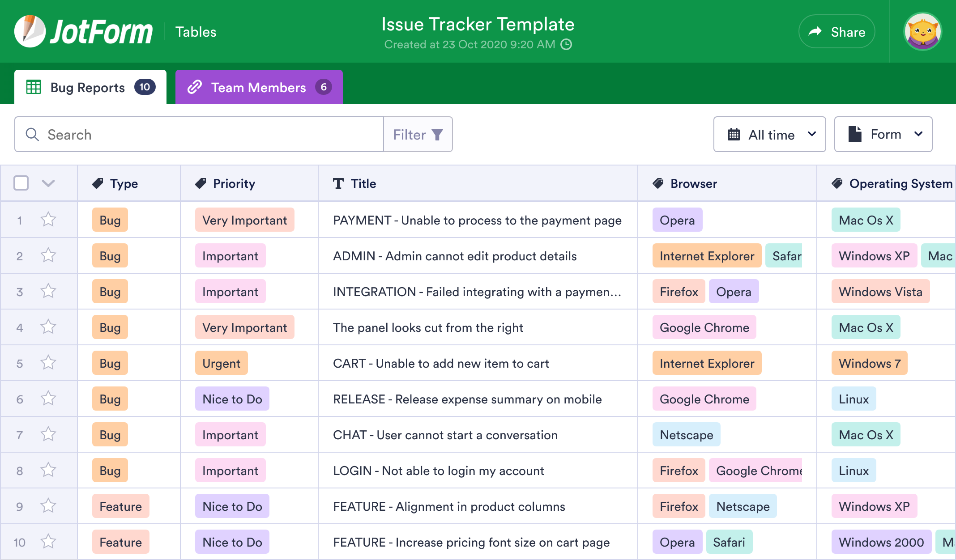Click the profile avatar in the top right
The image size is (956, 560).
(923, 31)
